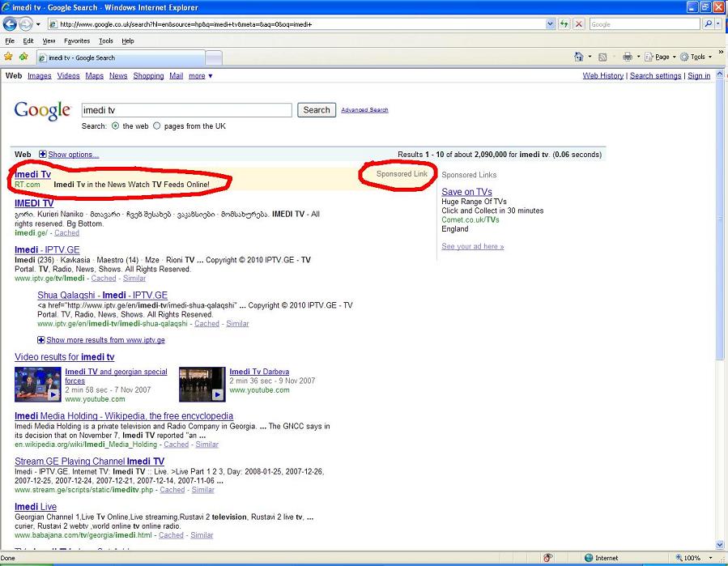Open Shua Qalaqshi - Imedi - IPTV.GE result
728x566 pixels.
click(x=103, y=295)
